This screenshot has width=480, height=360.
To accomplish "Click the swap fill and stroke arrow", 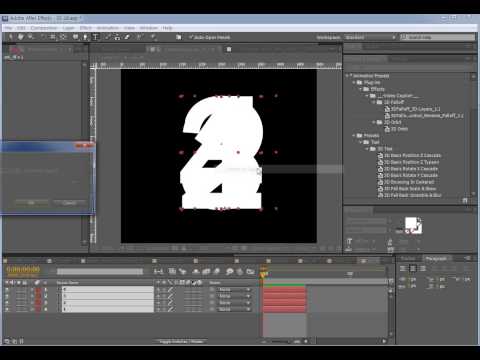I will (x=419, y=220).
